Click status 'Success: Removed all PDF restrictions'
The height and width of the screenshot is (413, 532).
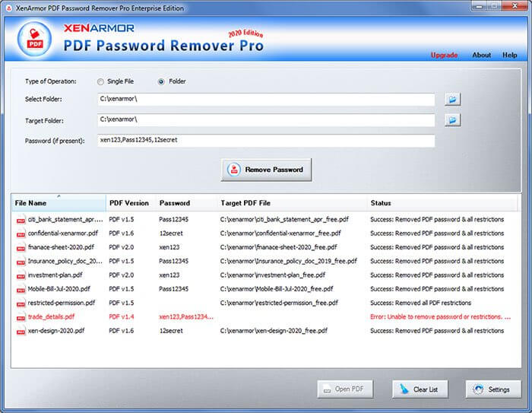(x=421, y=303)
